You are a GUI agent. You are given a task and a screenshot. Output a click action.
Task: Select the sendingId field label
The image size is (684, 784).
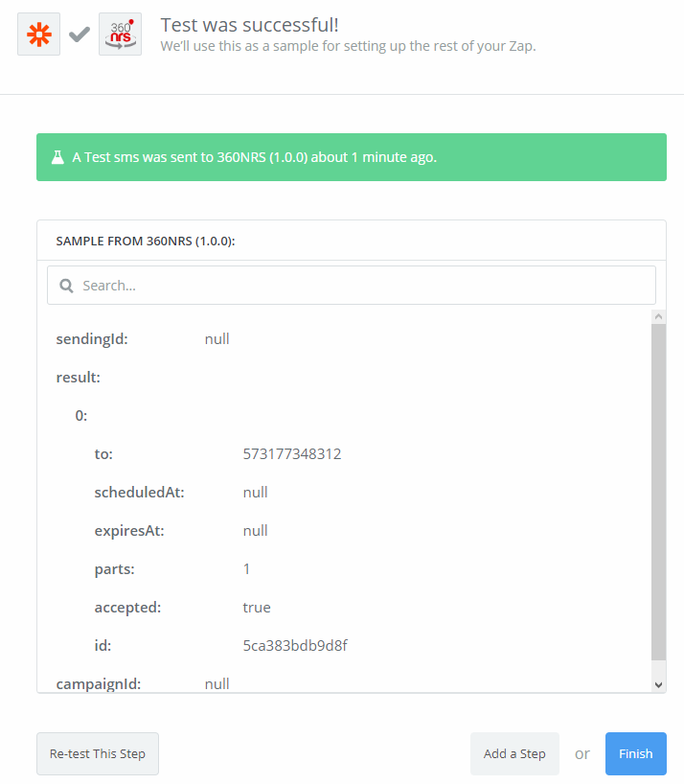(x=92, y=339)
